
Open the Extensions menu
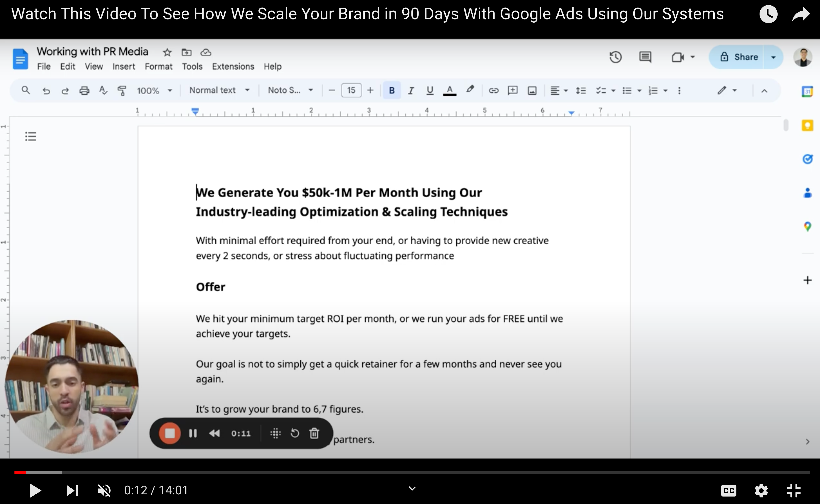point(233,67)
